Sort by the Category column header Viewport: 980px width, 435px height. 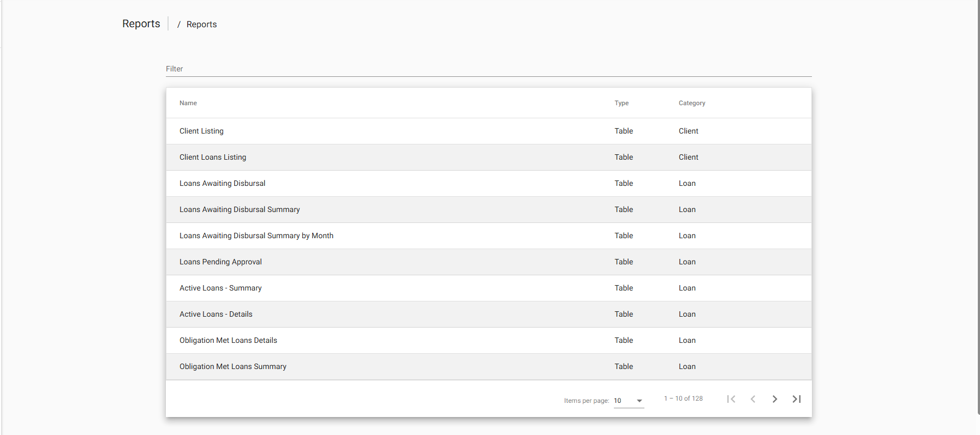[x=692, y=103]
